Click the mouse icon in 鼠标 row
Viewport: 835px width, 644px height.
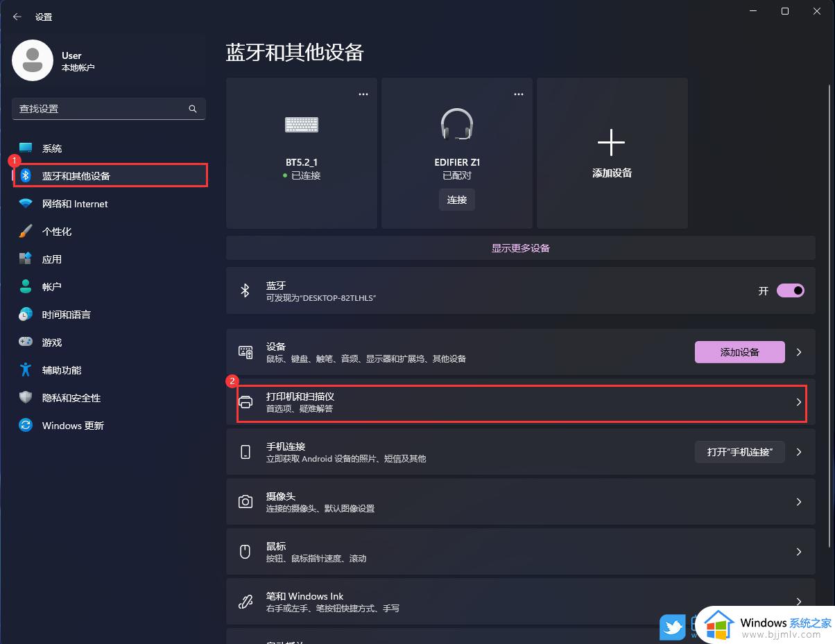tap(245, 552)
